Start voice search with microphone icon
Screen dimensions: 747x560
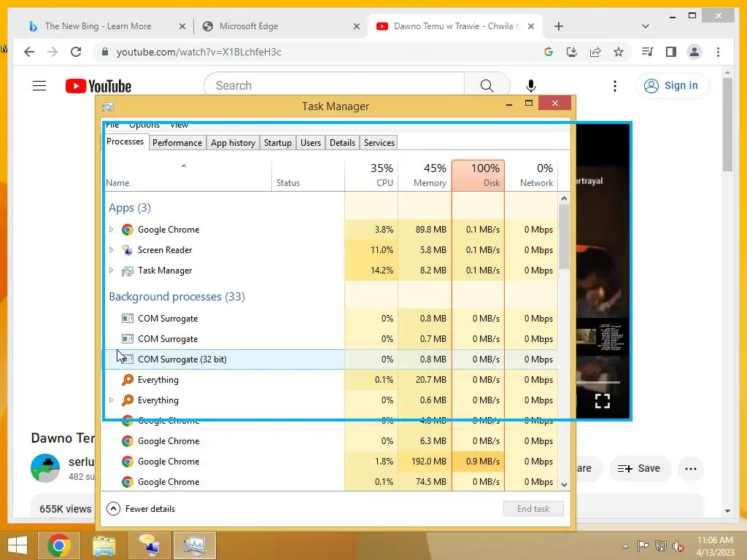[531, 86]
